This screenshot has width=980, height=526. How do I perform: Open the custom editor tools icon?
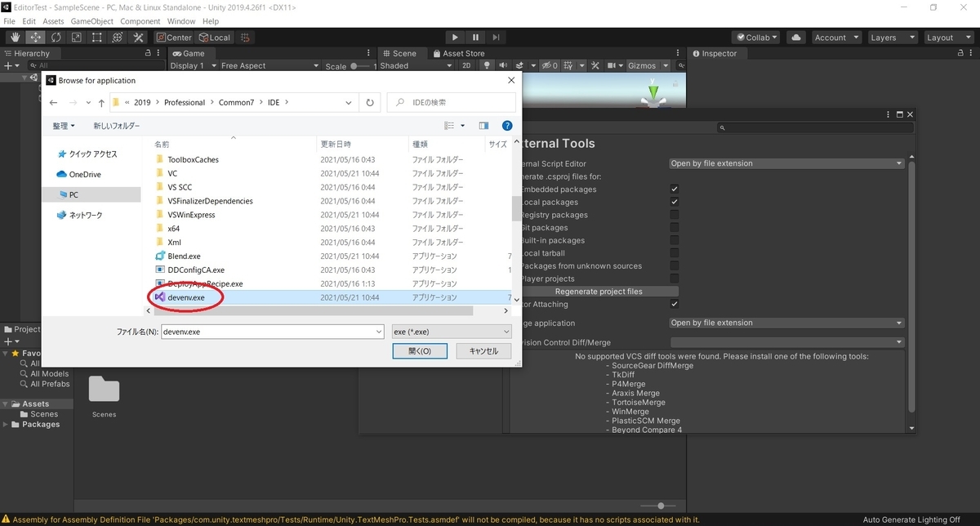click(138, 37)
